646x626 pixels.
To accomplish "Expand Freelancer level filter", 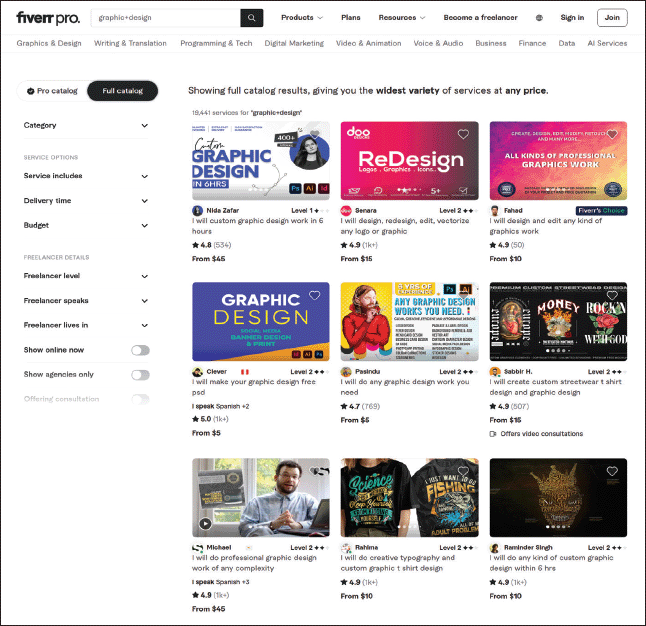I will [x=86, y=276].
